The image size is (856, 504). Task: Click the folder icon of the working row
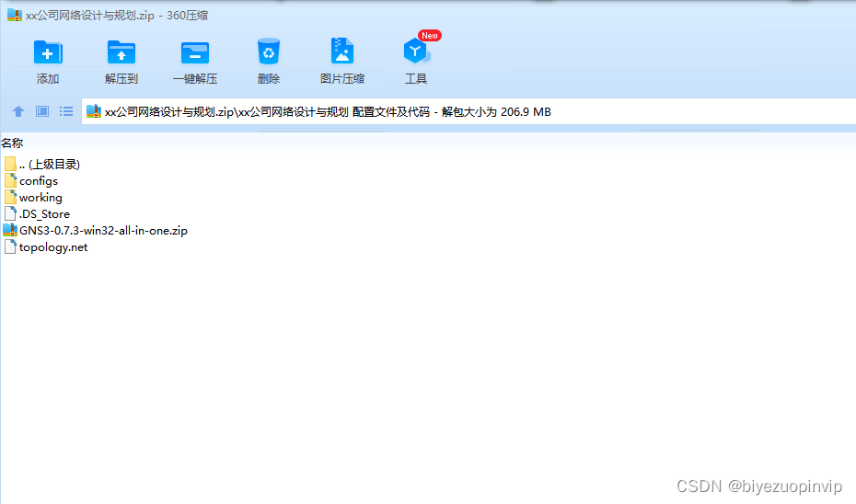(x=10, y=197)
